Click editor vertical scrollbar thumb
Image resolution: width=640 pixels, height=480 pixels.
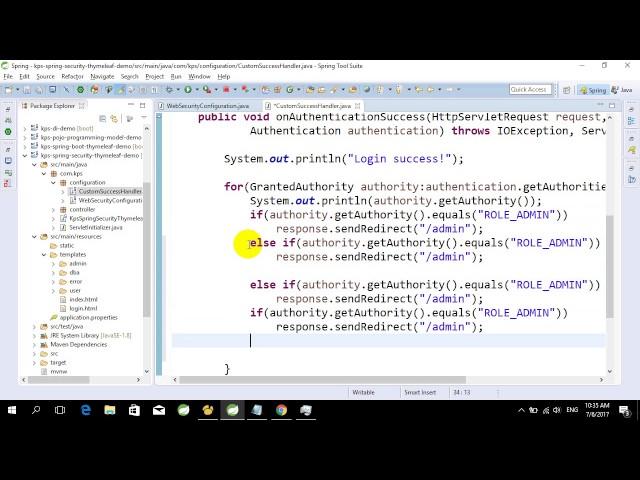coord(610,266)
